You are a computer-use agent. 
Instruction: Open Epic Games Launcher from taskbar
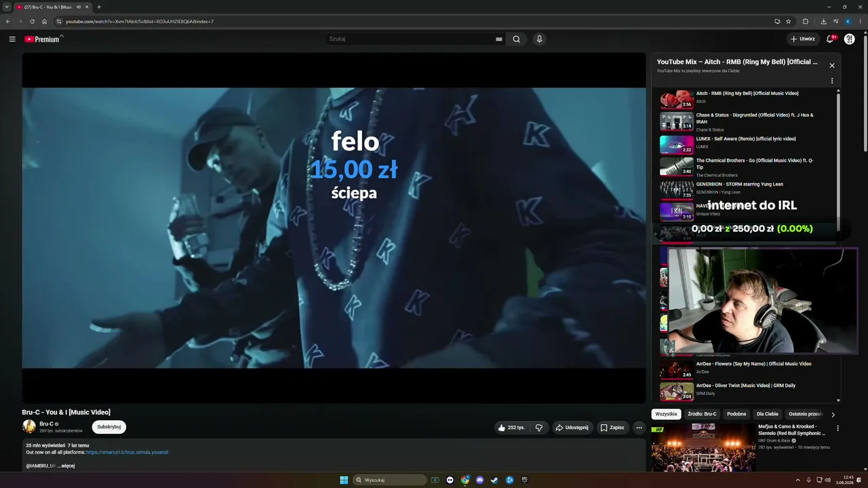pos(524,480)
